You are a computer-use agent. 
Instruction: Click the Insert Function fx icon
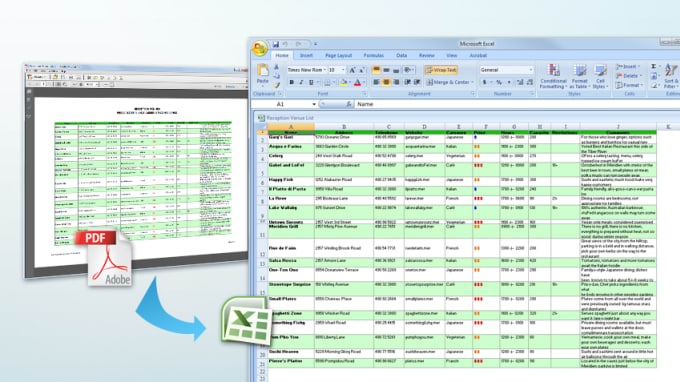[348, 104]
